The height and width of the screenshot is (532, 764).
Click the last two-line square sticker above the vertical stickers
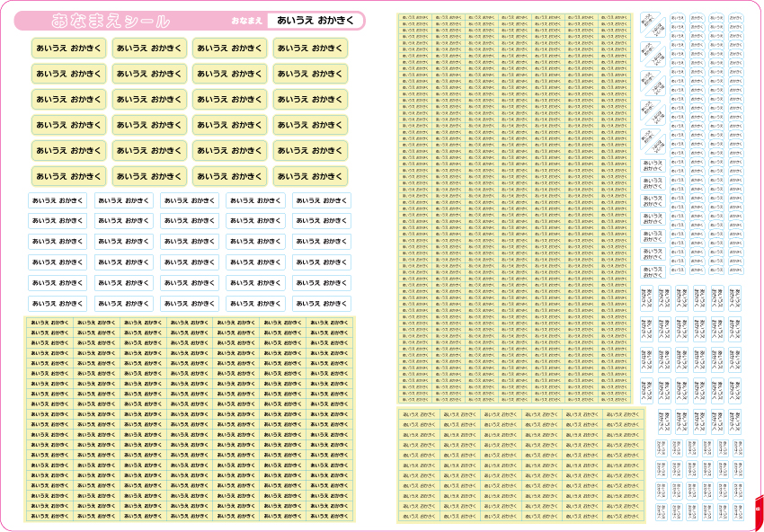653,271
